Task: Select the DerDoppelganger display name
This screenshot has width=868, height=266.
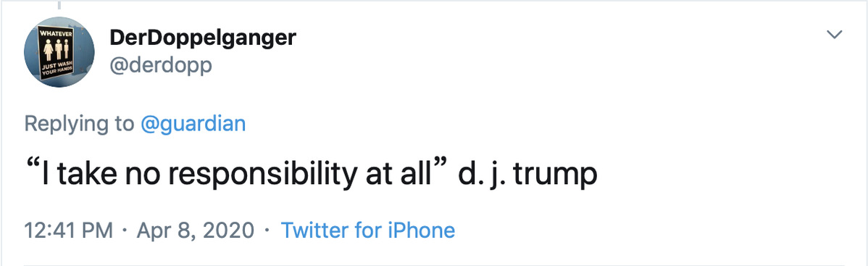Action: [x=203, y=38]
